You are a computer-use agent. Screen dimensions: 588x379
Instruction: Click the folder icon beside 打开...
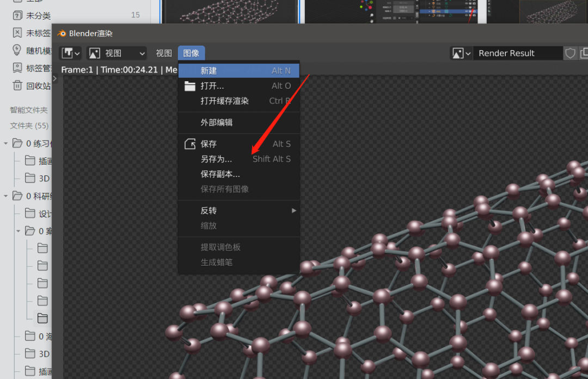pos(190,86)
